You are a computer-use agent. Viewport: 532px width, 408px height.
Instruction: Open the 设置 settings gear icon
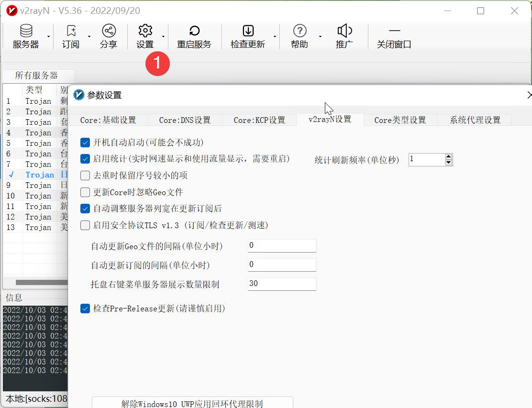[x=145, y=36]
